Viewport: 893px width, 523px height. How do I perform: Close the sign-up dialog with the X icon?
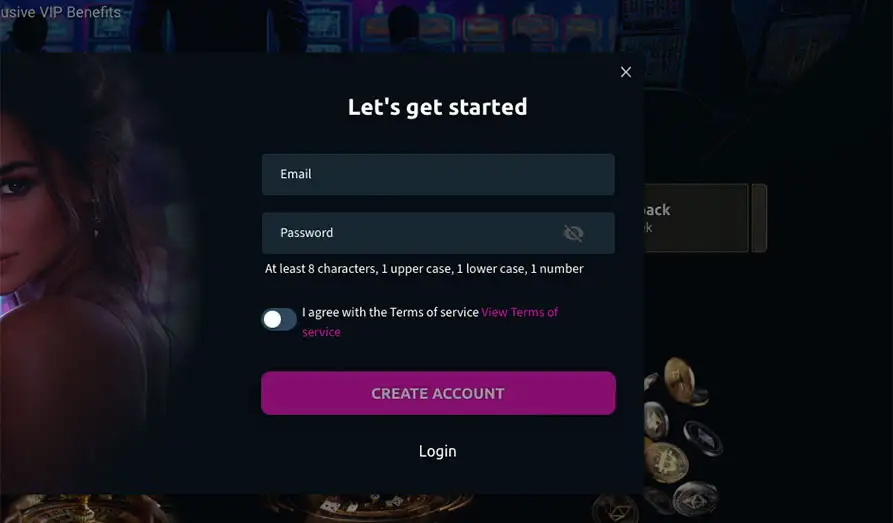pyautogui.click(x=625, y=72)
